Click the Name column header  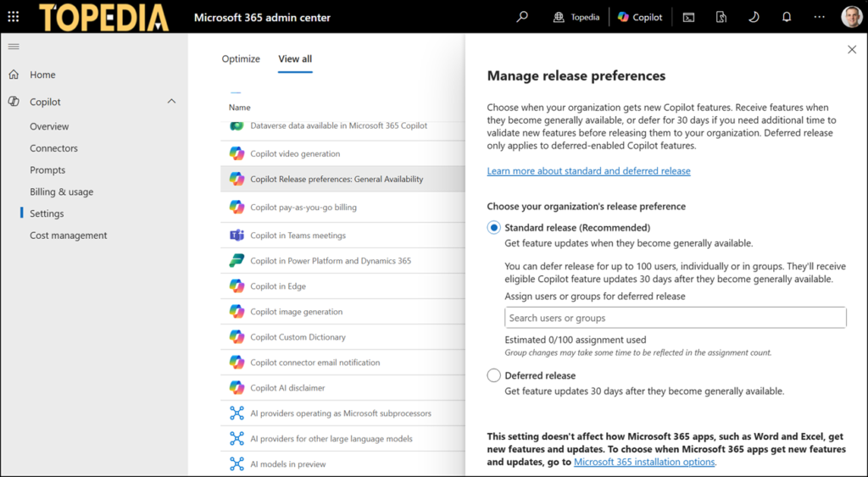[x=240, y=108]
